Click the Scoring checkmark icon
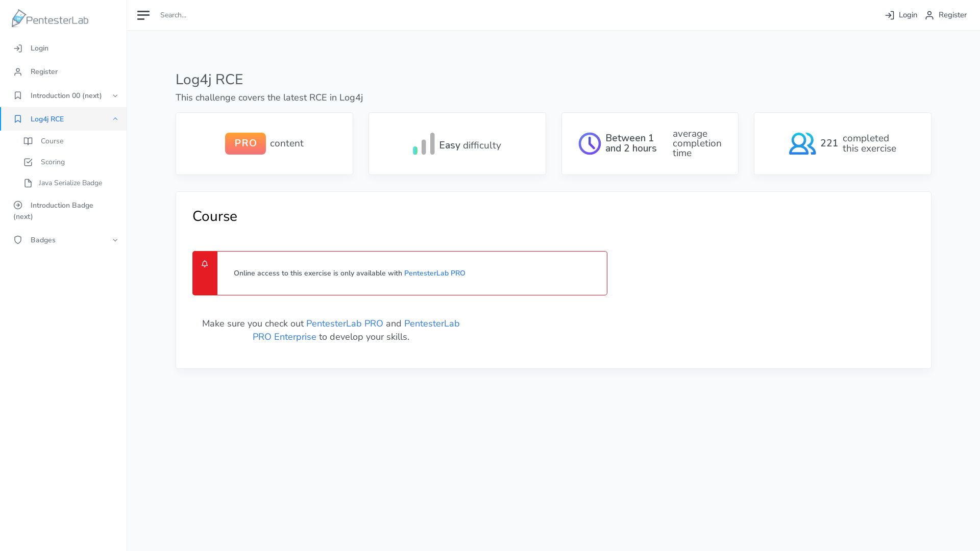The height and width of the screenshot is (551, 980). click(x=28, y=162)
